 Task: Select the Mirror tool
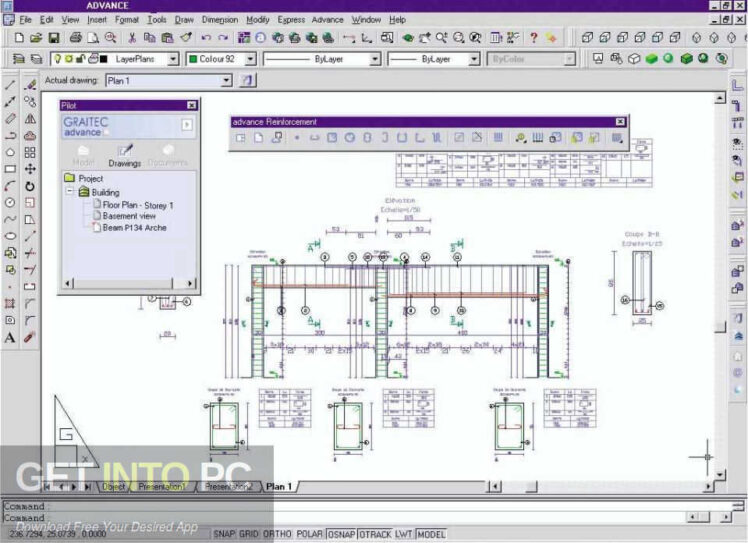pos(30,119)
